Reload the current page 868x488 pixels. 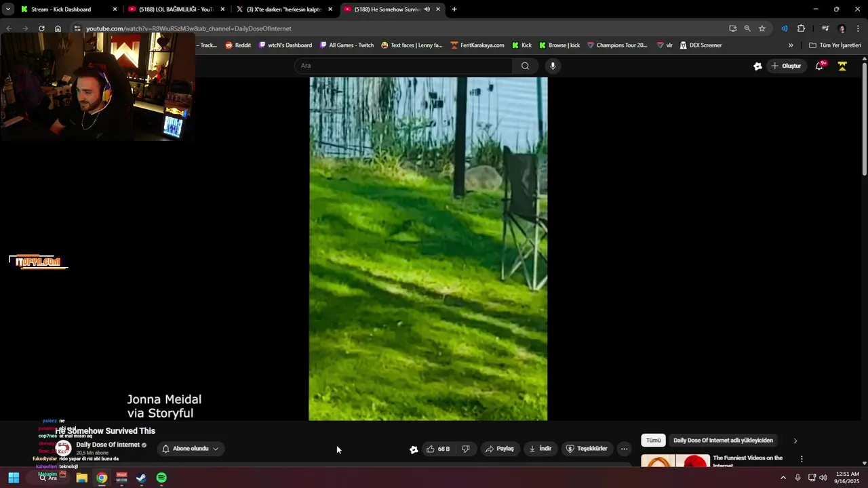tap(41, 28)
